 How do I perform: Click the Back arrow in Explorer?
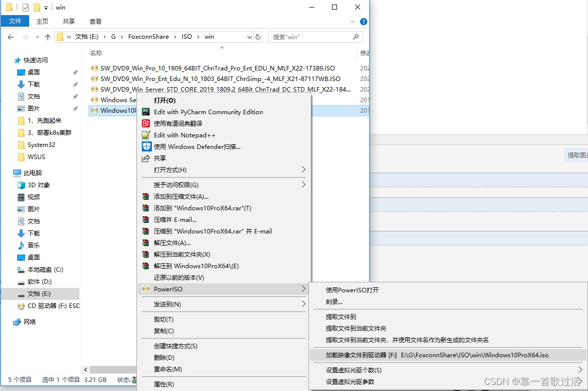click(x=11, y=37)
